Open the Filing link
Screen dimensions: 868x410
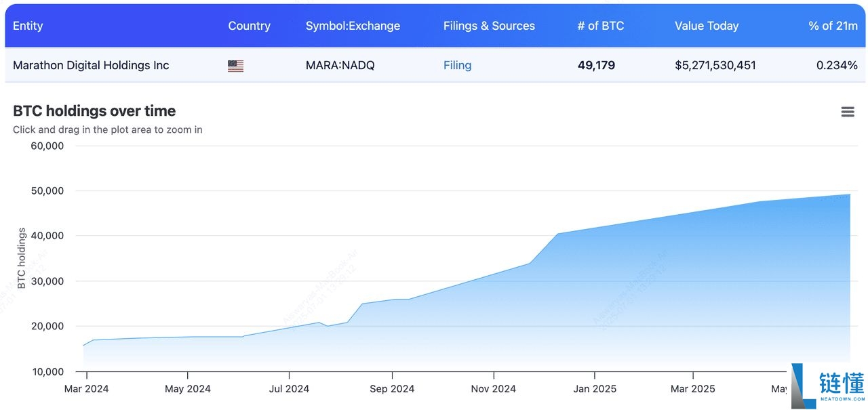pyautogui.click(x=457, y=66)
